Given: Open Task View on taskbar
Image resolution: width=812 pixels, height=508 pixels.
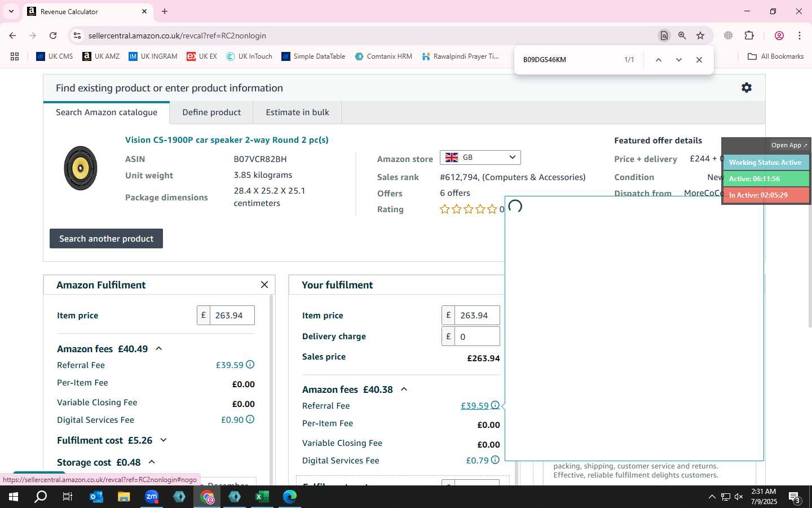Looking at the screenshot, I should click(67, 497).
